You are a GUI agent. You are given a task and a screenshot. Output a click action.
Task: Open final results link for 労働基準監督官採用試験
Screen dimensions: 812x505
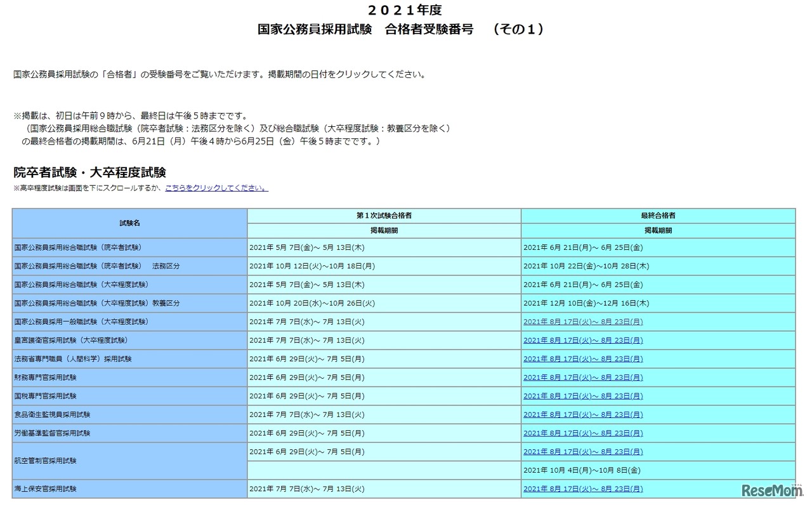[582, 433]
